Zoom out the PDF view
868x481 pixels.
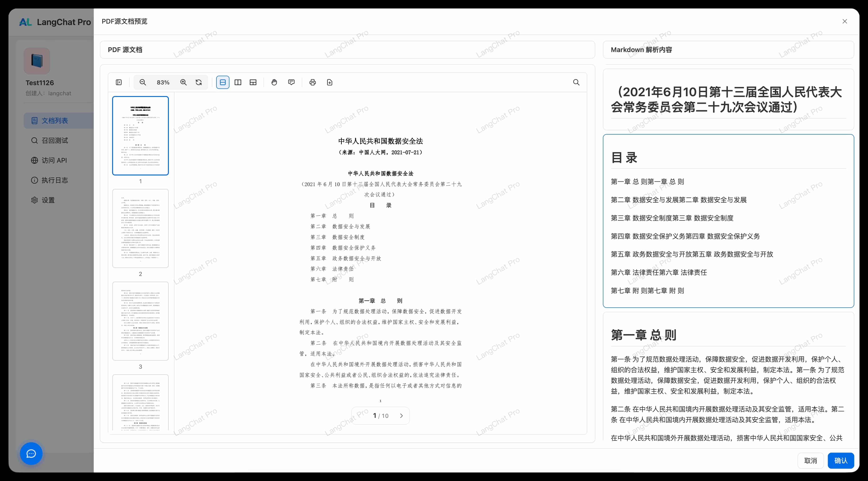point(143,82)
